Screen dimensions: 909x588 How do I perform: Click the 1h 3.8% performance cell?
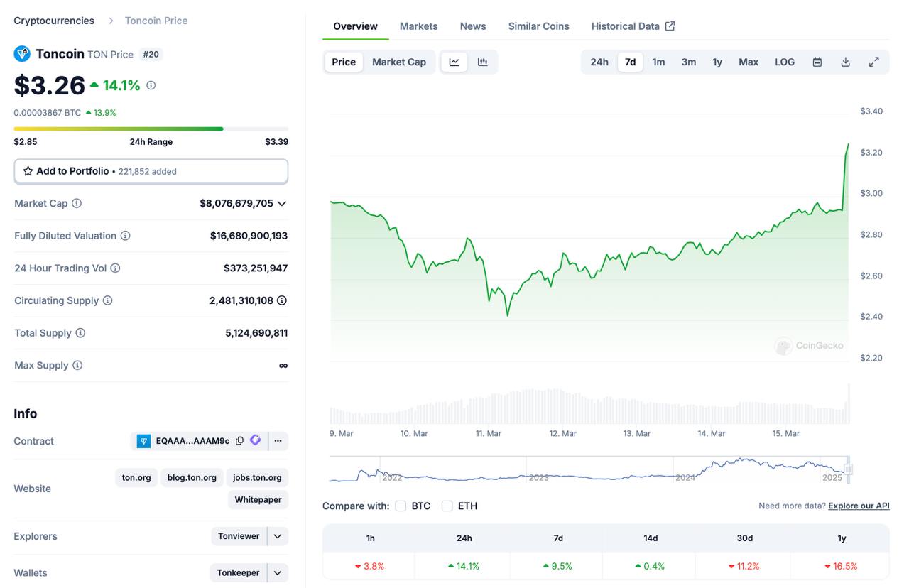(370, 566)
